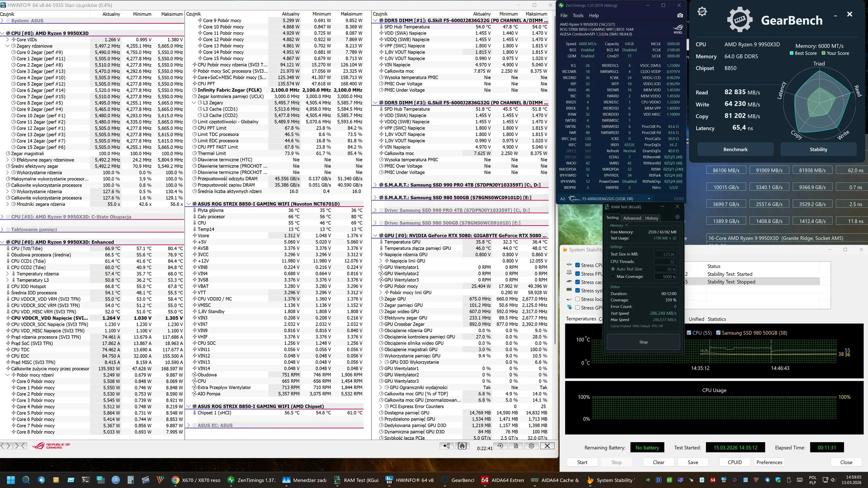Open ZenTimings File menu
The width and height of the screenshot is (868, 488).
coord(564,15)
